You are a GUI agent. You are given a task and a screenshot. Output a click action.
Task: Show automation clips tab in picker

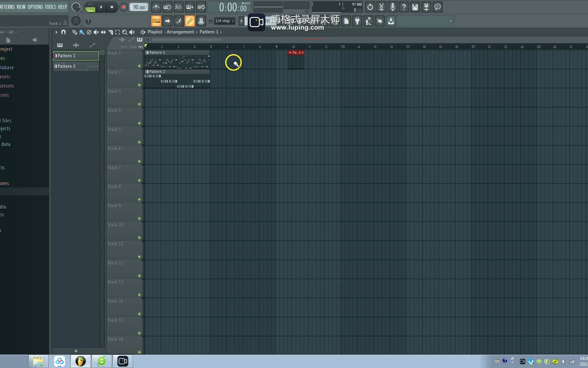click(x=92, y=45)
